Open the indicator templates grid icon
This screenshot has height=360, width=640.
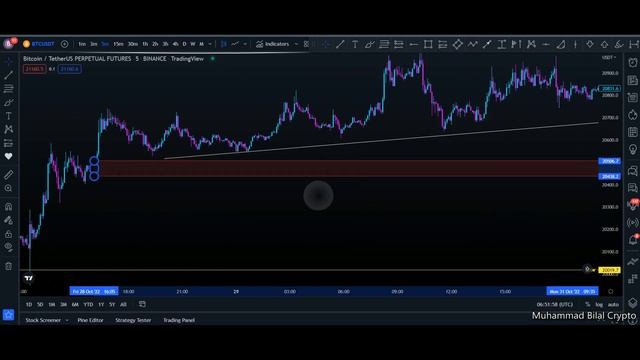click(x=306, y=44)
